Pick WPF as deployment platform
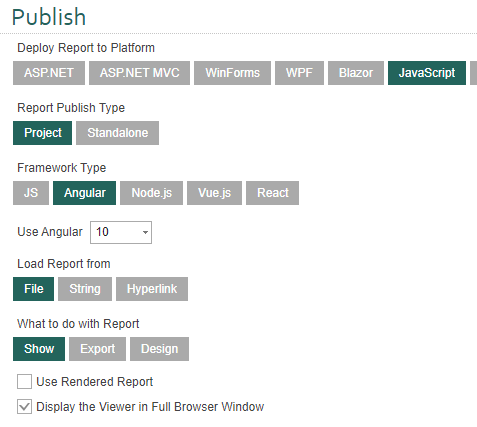Screen dimensions: 477x427 pos(299,73)
